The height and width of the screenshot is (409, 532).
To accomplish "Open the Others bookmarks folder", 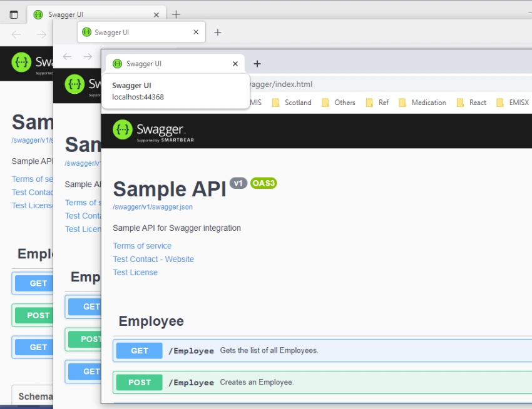I will 338,103.
